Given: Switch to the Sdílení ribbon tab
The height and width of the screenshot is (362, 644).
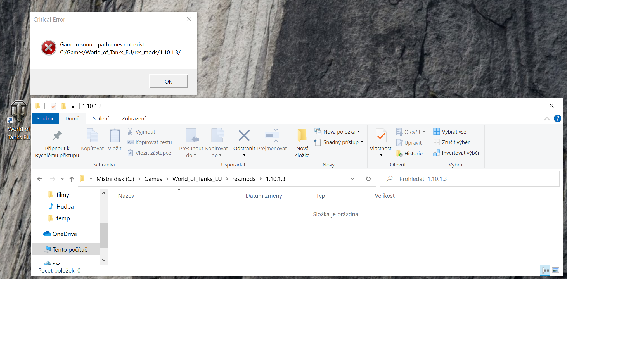Looking at the screenshot, I should (x=101, y=118).
